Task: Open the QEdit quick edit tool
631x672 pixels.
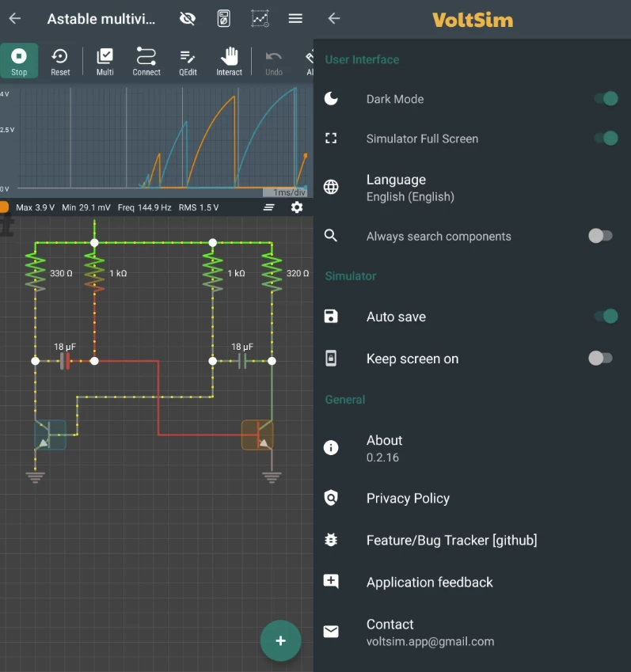Action: [x=188, y=61]
